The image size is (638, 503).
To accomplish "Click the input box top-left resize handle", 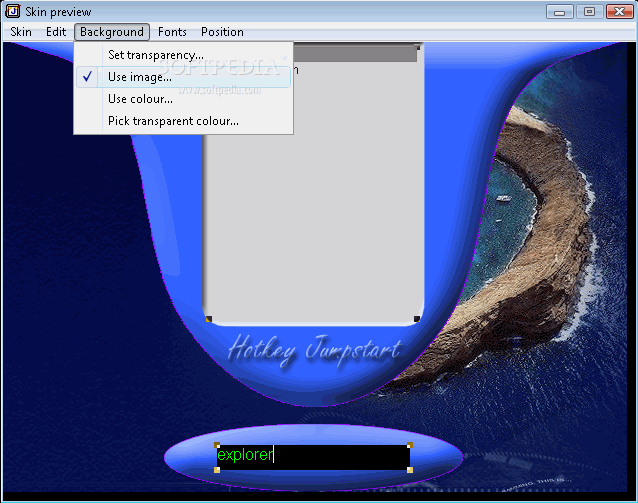I will (x=217, y=445).
